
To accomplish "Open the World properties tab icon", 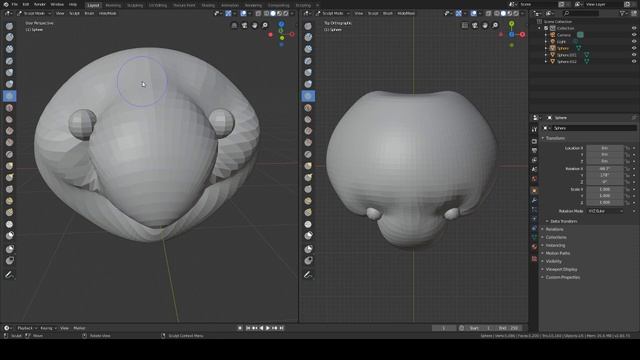I will coord(534,179).
